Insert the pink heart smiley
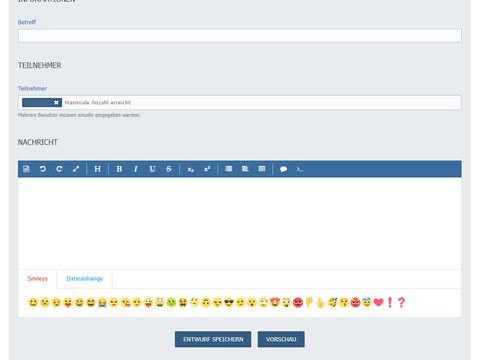The image size is (480, 360). click(x=378, y=302)
